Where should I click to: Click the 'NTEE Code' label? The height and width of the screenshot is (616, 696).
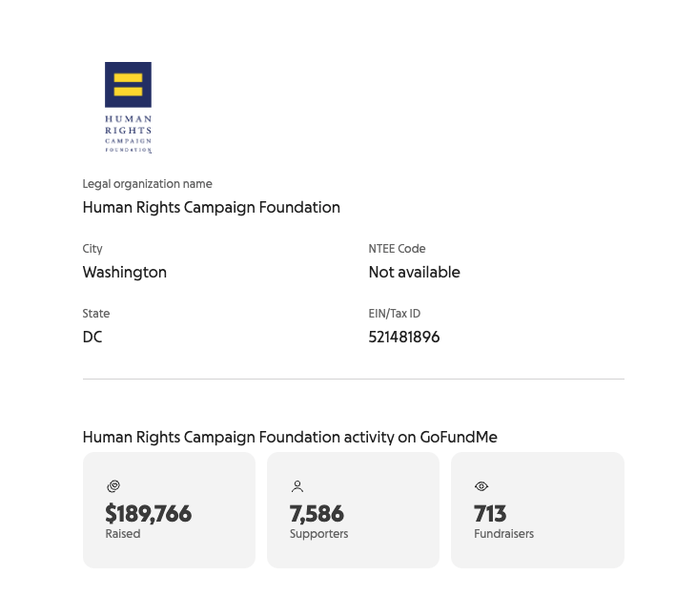pyautogui.click(x=397, y=249)
